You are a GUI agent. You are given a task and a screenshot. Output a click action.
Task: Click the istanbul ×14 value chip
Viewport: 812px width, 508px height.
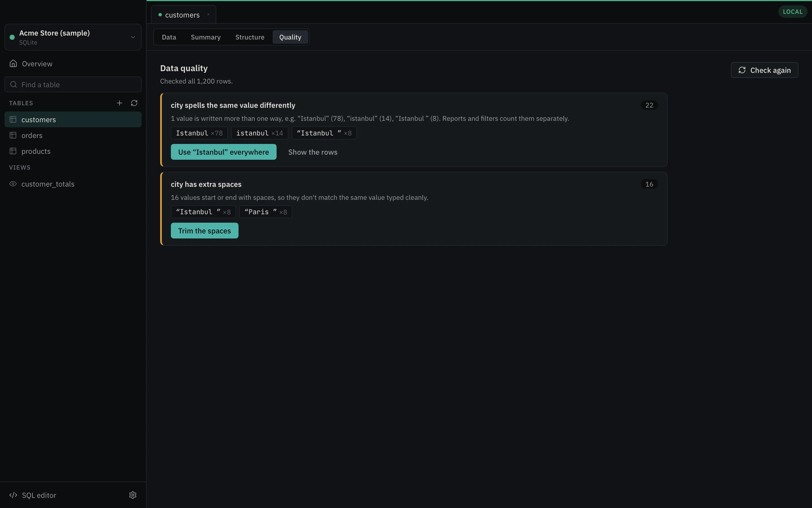point(260,133)
